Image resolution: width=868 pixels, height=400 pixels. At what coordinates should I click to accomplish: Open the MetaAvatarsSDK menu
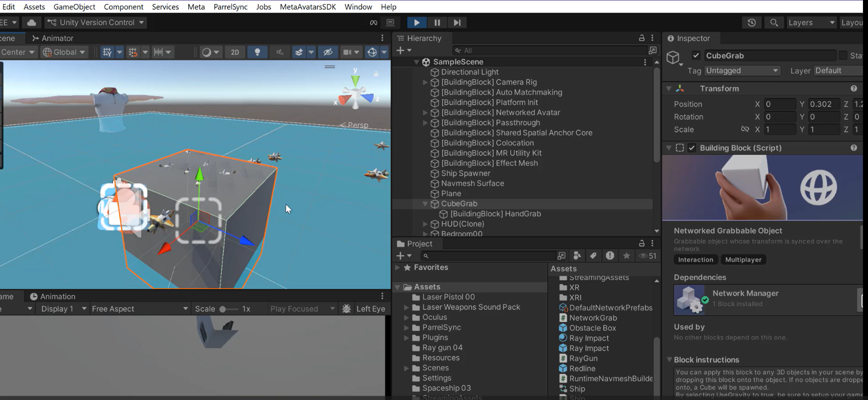(x=308, y=7)
